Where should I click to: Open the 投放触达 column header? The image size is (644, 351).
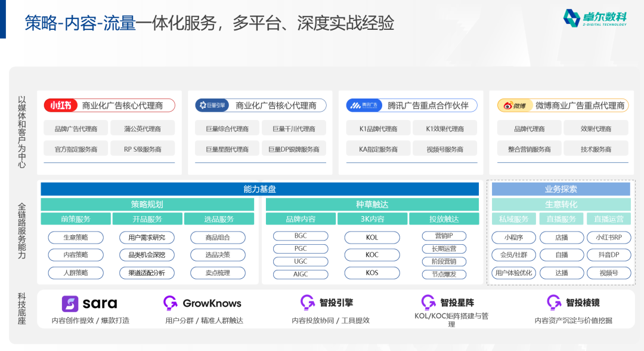coord(444,219)
